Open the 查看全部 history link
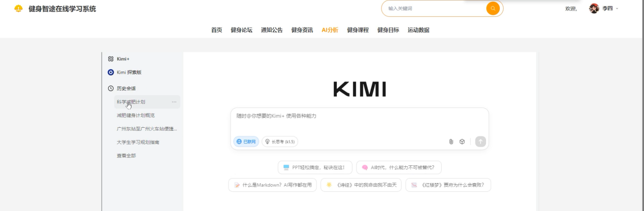Viewport: 644px width, 211px height. [126, 155]
